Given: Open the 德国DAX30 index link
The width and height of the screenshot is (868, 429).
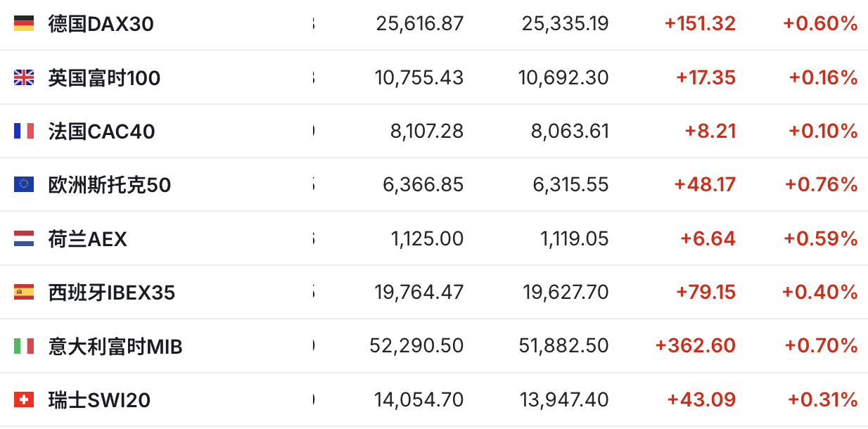Looking at the screenshot, I should pos(101,24).
